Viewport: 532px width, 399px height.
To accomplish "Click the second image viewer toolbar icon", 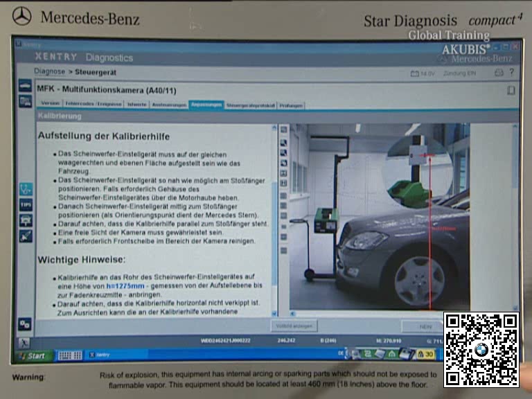I will pyautogui.click(x=283, y=143).
